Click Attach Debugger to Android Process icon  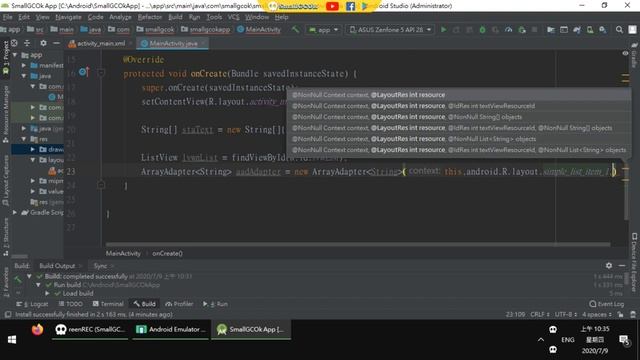(522, 29)
